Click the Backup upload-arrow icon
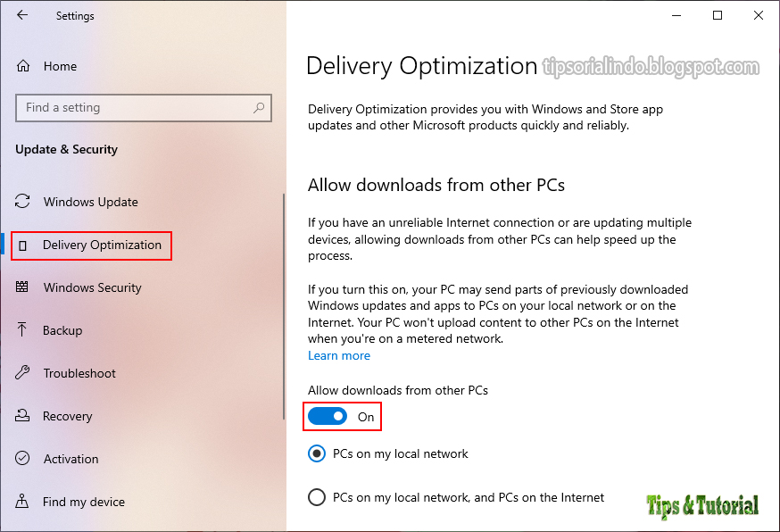The width and height of the screenshot is (780, 532). coord(21,330)
